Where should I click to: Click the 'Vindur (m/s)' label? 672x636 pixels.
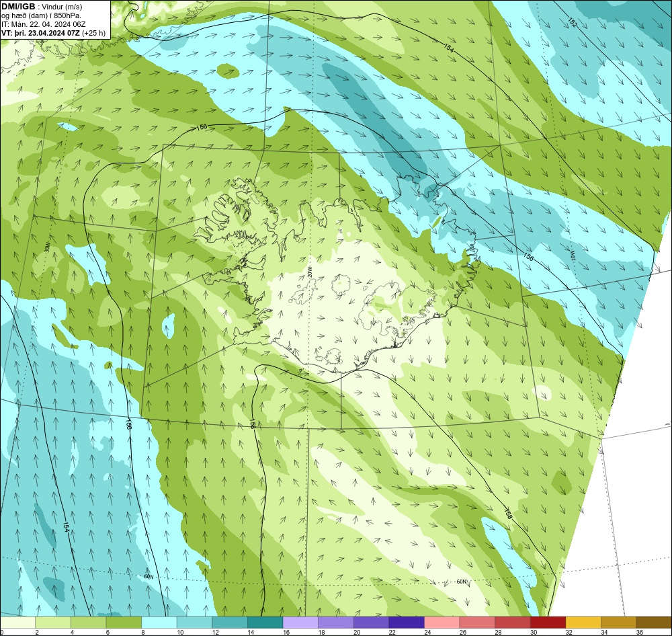pos(62,7)
